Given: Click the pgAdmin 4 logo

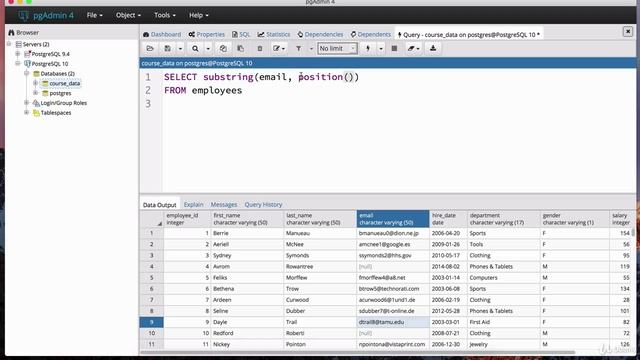Looking at the screenshot, I should point(46,16).
